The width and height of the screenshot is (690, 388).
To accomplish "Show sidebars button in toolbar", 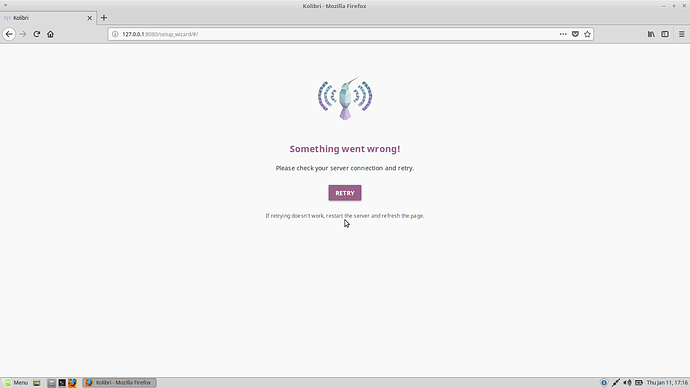I will coord(665,34).
